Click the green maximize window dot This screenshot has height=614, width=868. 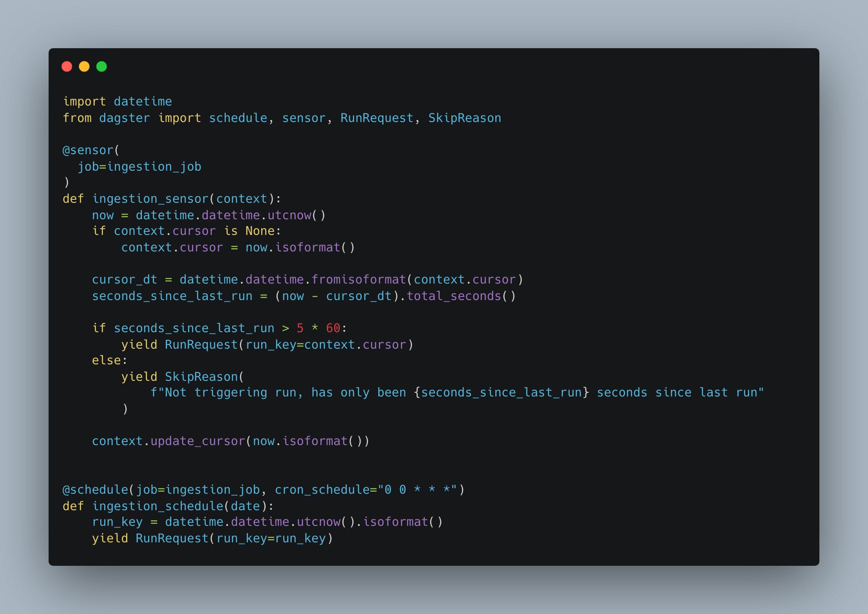click(x=102, y=66)
